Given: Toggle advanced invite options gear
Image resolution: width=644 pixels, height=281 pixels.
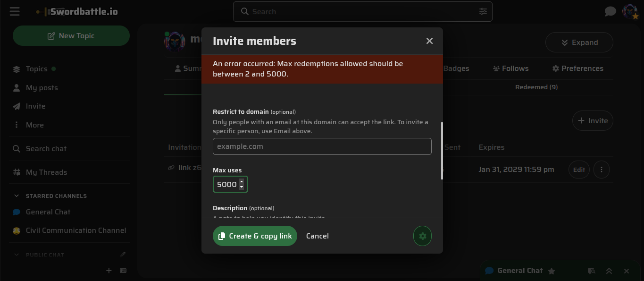Looking at the screenshot, I should [422, 236].
